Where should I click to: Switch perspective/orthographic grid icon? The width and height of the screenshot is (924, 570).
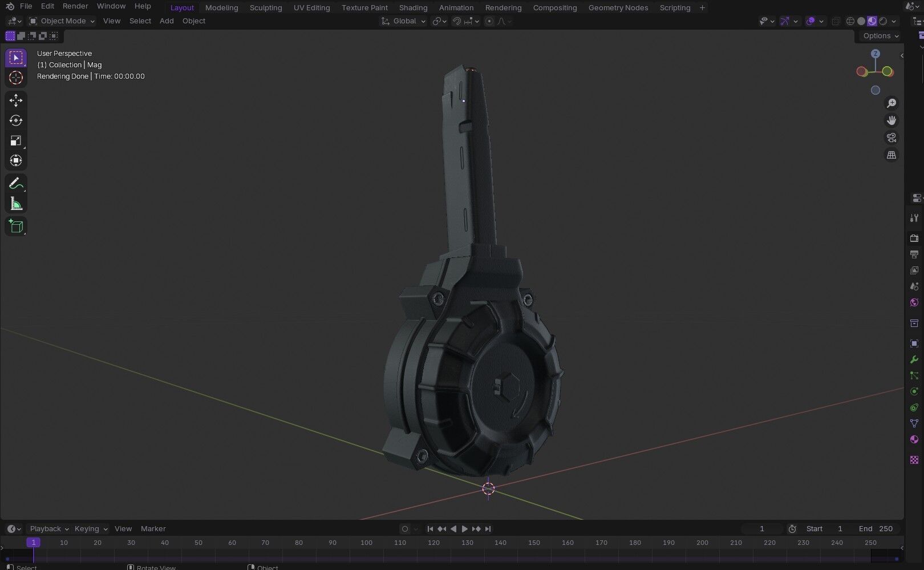891,155
